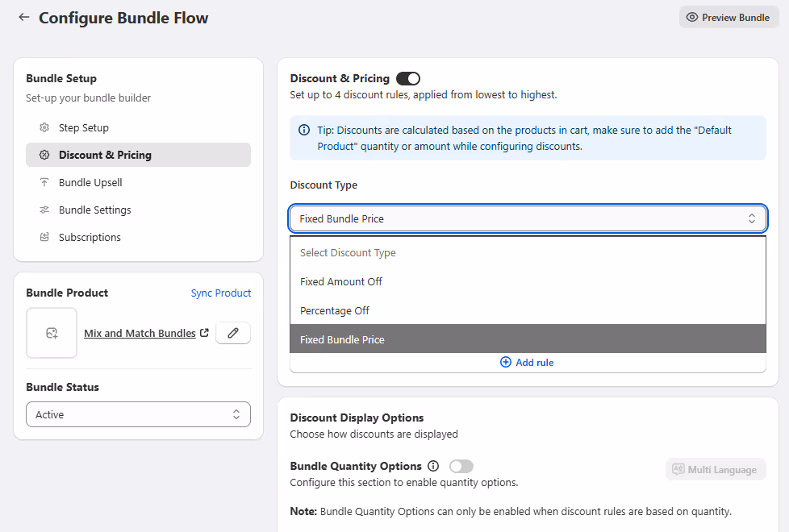Viewport: 789px width, 532px height.
Task: Click the eye icon in Preview Bundle
Action: [692, 17]
